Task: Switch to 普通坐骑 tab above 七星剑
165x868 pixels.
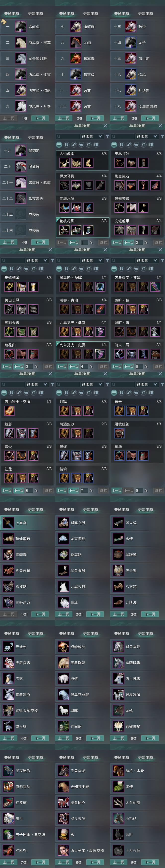Action: [x=11, y=509]
